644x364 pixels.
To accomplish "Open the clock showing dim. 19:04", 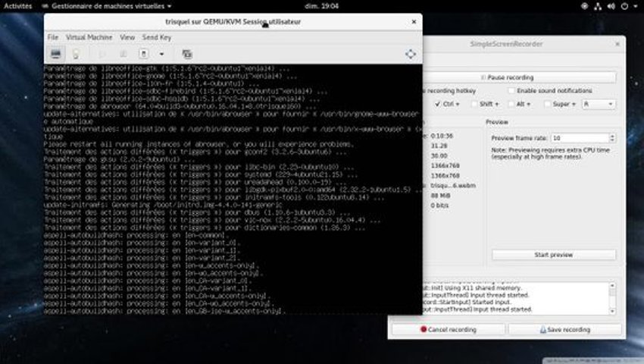I will 321,6.
